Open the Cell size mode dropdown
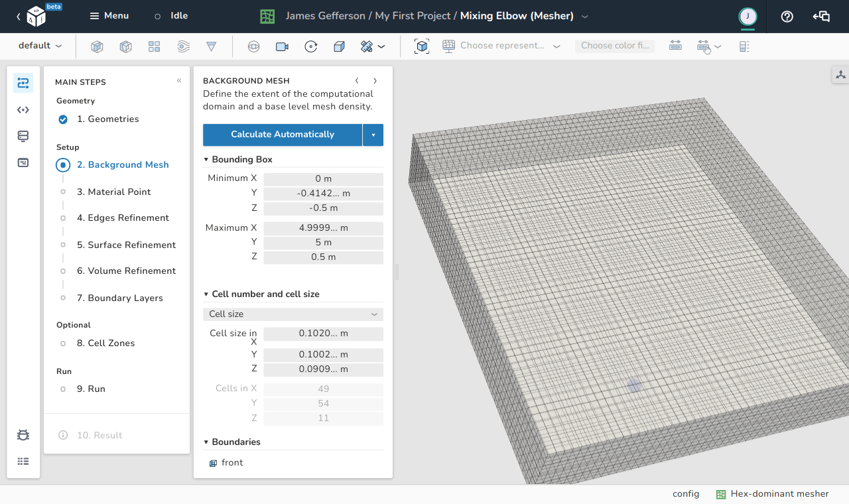Image resolution: width=849 pixels, height=504 pixels. [293, 314]
